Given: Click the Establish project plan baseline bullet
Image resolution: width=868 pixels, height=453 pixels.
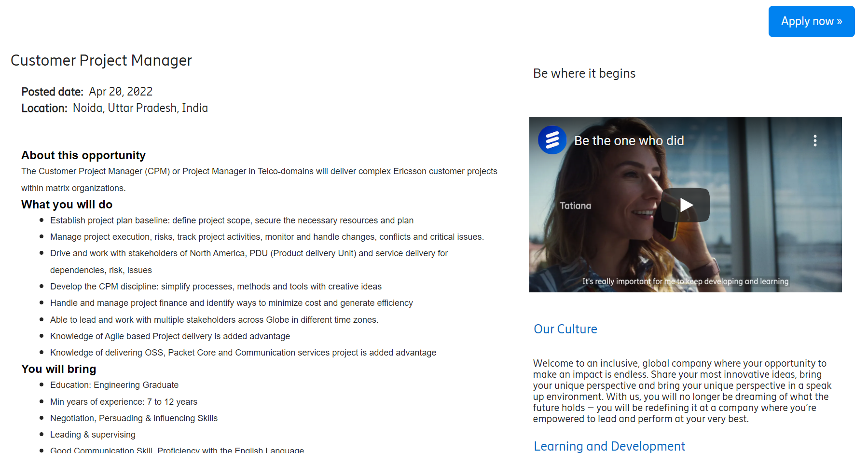Looking at the screenshot, I should click(x=232, y=220).
